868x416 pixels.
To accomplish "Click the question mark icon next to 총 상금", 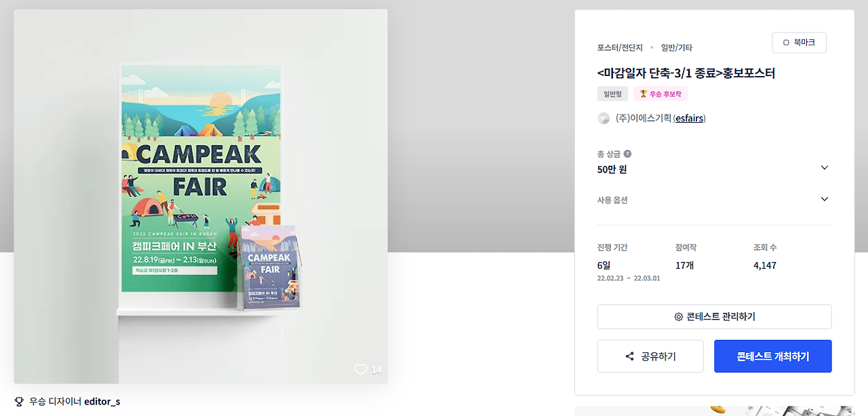I will 627,154.
